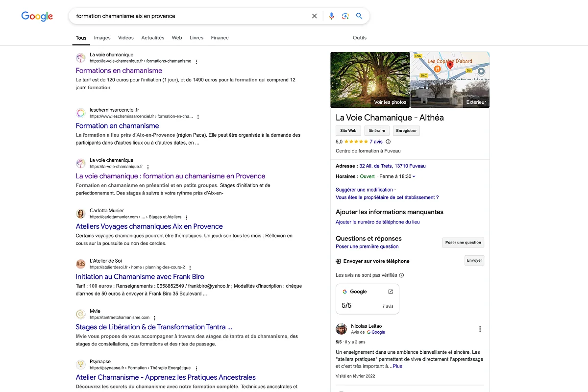Start a voice search with the microphone icon
This screenshot has height=392, width=588.
[331, 16]
